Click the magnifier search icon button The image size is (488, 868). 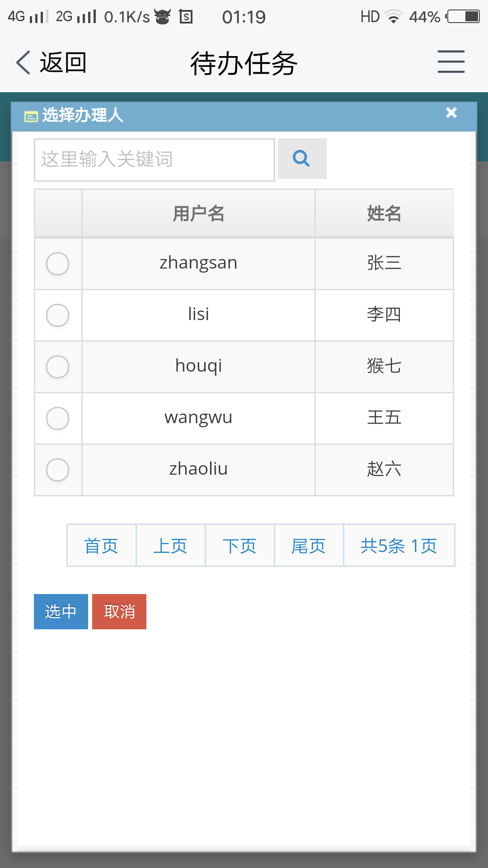pos(302,159)
